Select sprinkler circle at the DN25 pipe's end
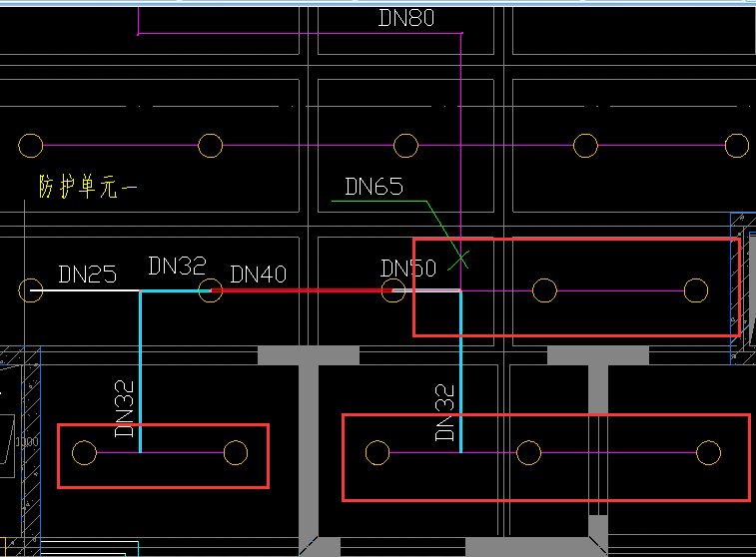 click(x=30, y=290)
